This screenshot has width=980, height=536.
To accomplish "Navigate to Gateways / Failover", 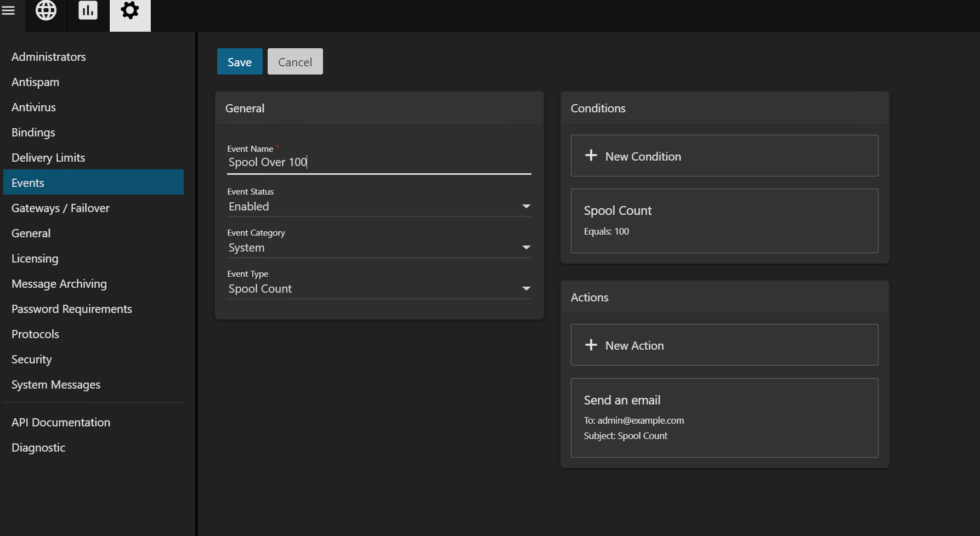I will pyautogui.click(x=60, y=208).
